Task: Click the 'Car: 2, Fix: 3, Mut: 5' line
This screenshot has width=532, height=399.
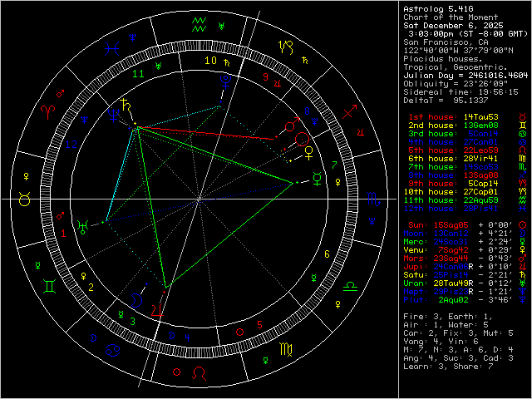Action: pos(458,333)
